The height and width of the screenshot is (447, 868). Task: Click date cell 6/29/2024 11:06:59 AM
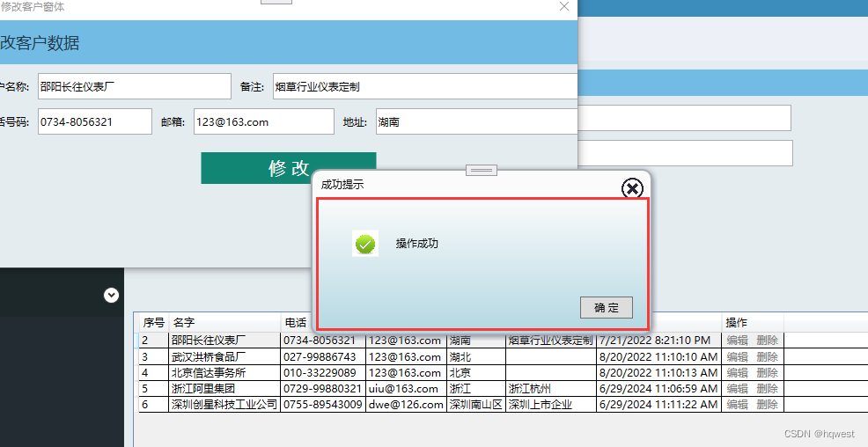(658, 388)
